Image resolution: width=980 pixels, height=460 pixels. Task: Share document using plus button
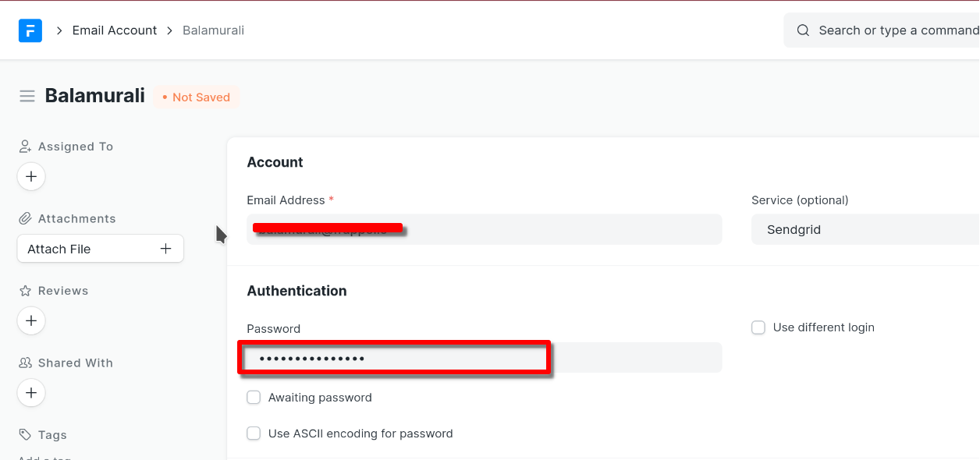[x=31, y=392]
